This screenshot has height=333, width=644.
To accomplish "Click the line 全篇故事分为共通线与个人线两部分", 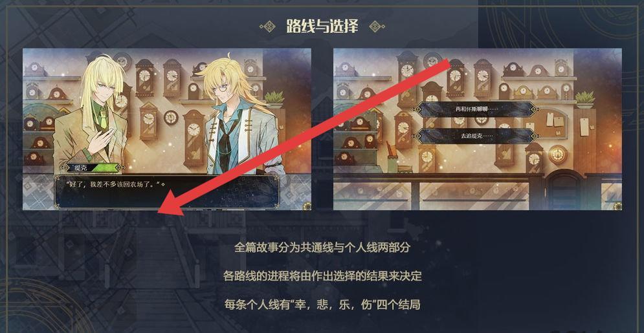I will pyautogui.click(x=322, y=248).
